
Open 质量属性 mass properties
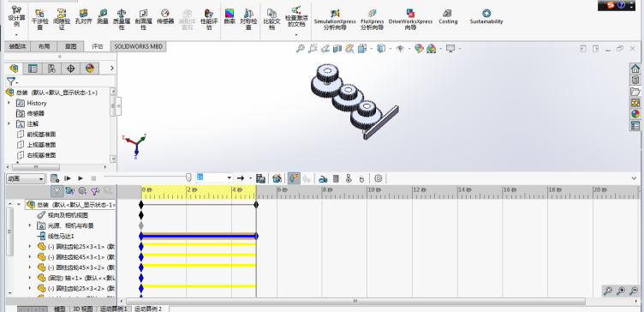(122, 19)
